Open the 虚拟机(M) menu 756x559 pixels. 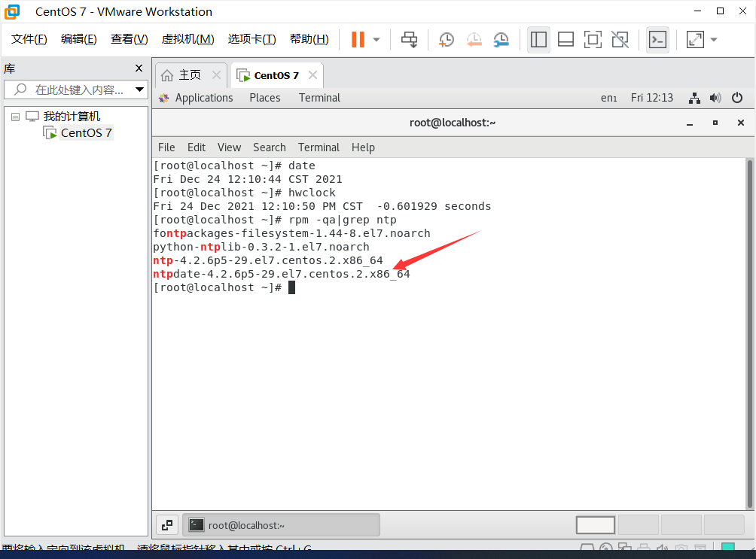point(187,39)
